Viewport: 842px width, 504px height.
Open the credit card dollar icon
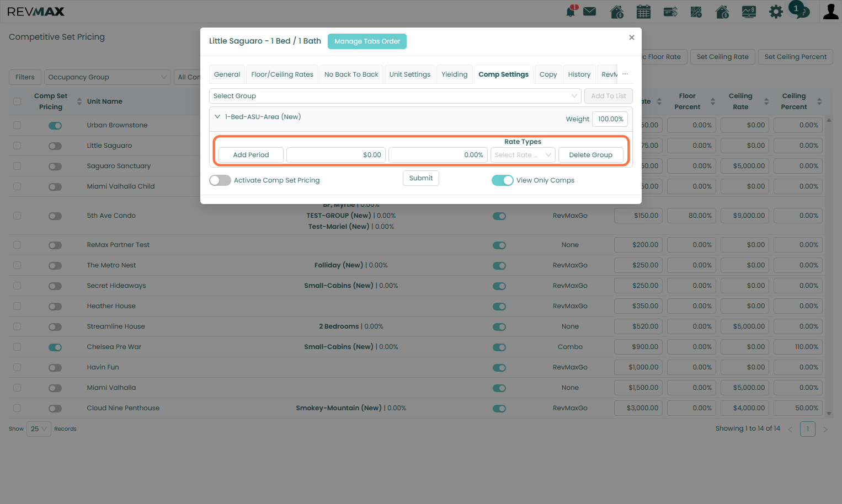[x=670, y=12]
